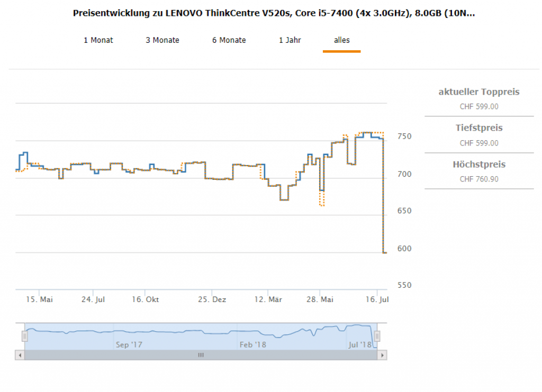Screen dimensions: 542x392
Task: Click the current top price CHF 599.00 value
Action: click(x=478, y=107)
